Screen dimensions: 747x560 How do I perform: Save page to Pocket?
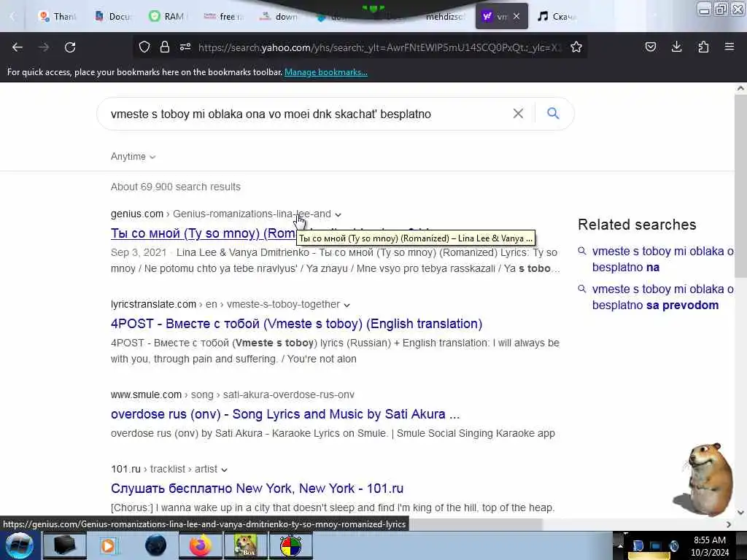coord(651,47)
